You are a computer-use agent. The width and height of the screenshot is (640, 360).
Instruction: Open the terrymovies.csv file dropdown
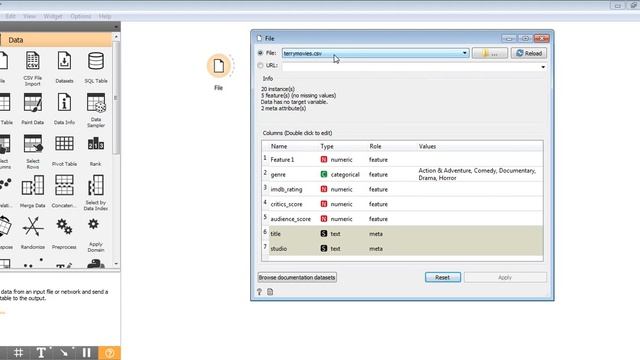[x=375, y=53]
